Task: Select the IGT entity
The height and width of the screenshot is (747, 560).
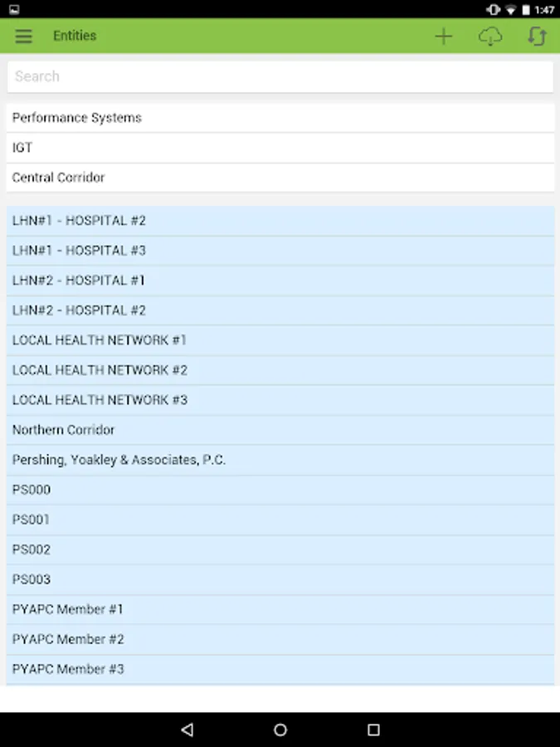Action: coord(280,148)
